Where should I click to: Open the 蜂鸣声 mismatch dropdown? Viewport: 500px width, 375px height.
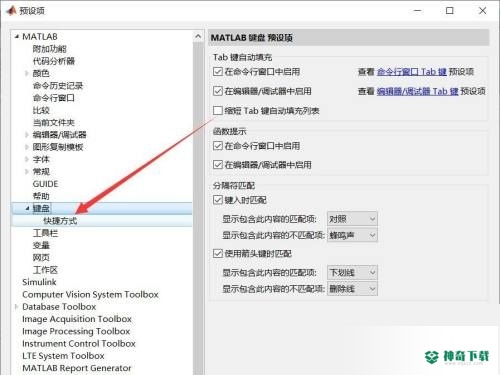[352, 235]
